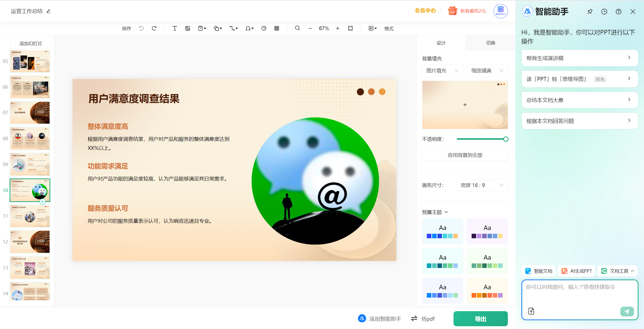Open the connector line tool dropdown
Screen dimensions: 644x329
click(x=234, y=28)
